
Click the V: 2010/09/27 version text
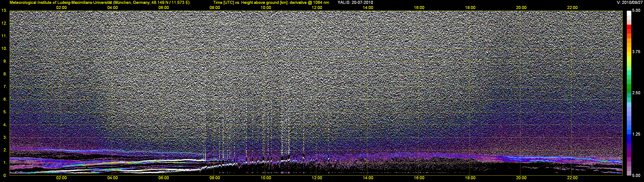pos(629,3)
